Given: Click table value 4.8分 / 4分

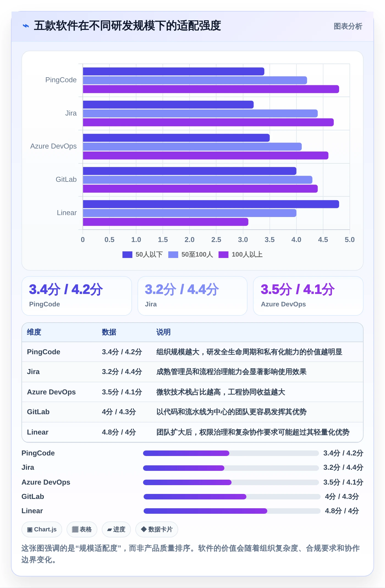Looking at the screenshot, I should (119, 432).
